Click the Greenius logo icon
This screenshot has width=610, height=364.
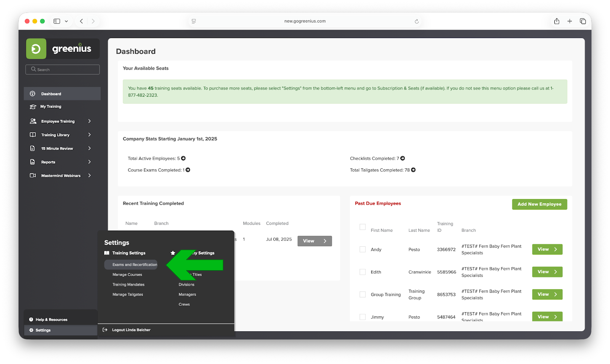36,49
